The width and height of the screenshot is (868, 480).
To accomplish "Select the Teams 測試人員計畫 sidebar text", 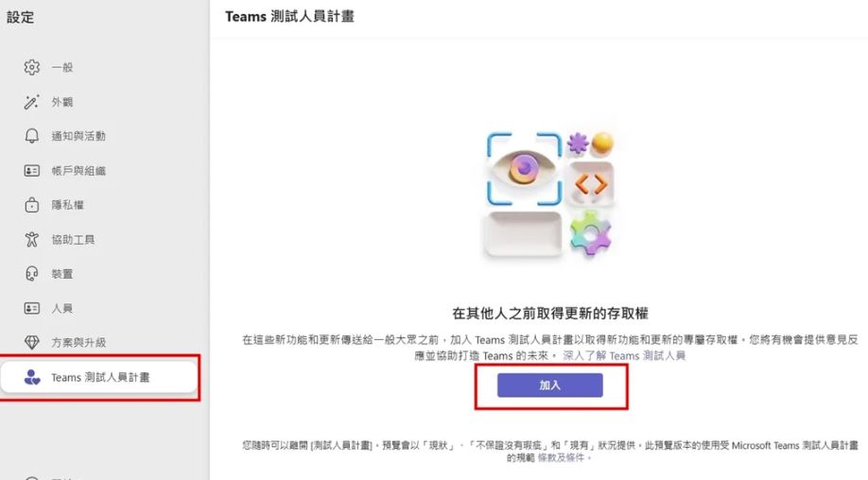I will [x=100, y=378].
